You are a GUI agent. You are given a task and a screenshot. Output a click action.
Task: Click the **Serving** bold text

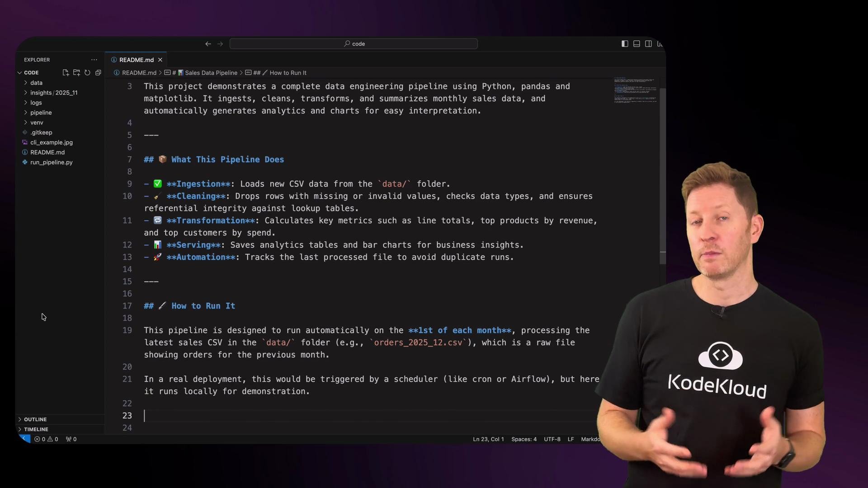click(193, 245)
